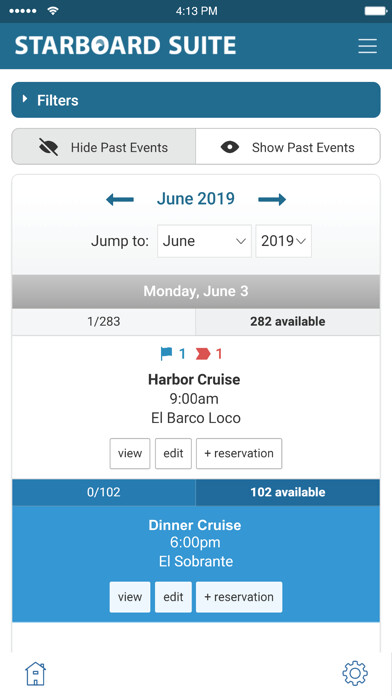Viewport: 392px width, 696px height.
Task: Add reservation to Harbor Cruise
Action: 239,454
